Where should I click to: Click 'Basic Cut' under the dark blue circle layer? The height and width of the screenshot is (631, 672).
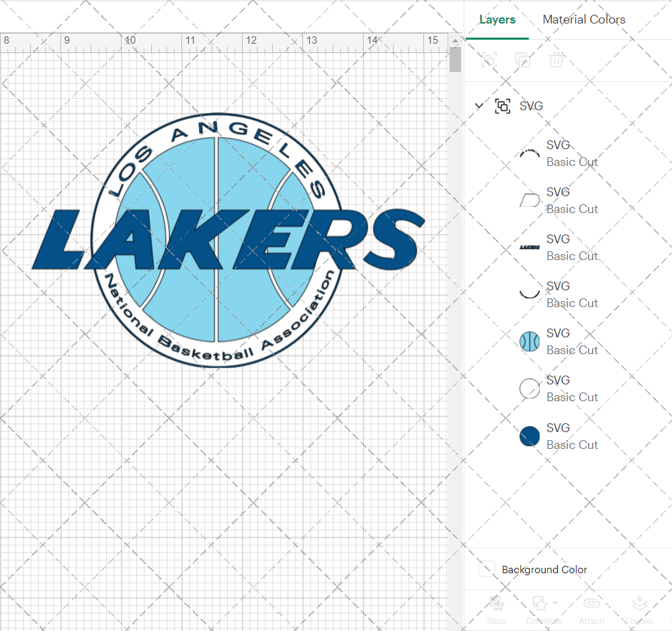[572, 445]
